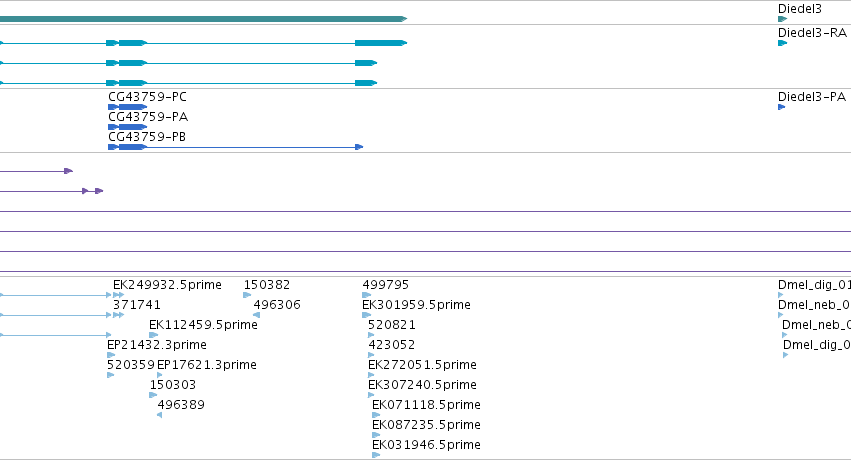Select the CG43759-PA protein feature

point(128,127)
